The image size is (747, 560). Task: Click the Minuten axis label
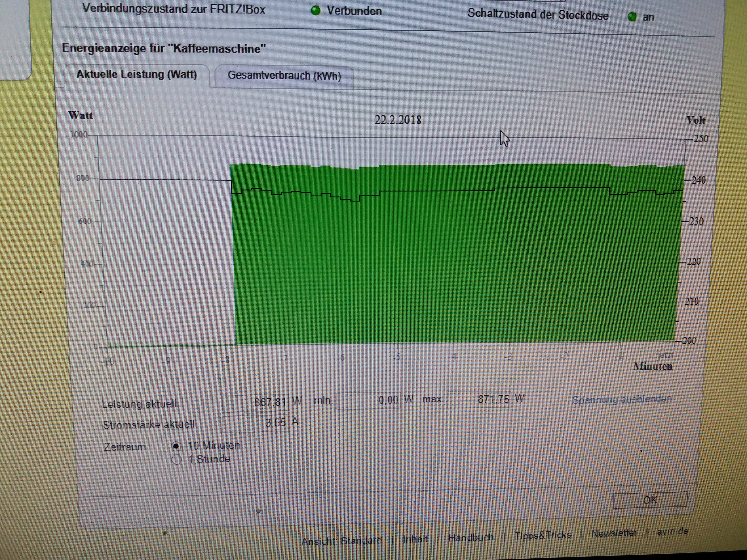653,367
